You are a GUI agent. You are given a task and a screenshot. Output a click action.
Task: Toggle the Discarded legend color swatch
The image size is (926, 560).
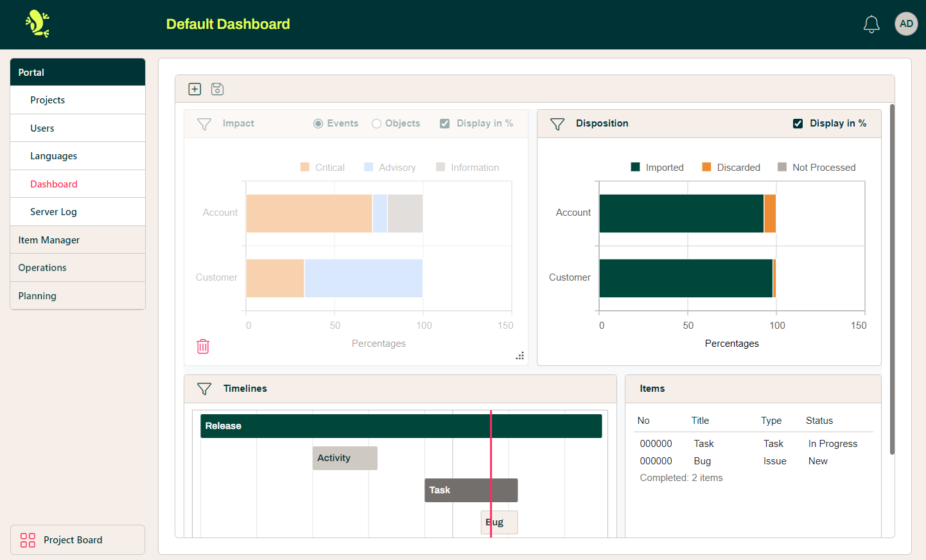(706, 168)
